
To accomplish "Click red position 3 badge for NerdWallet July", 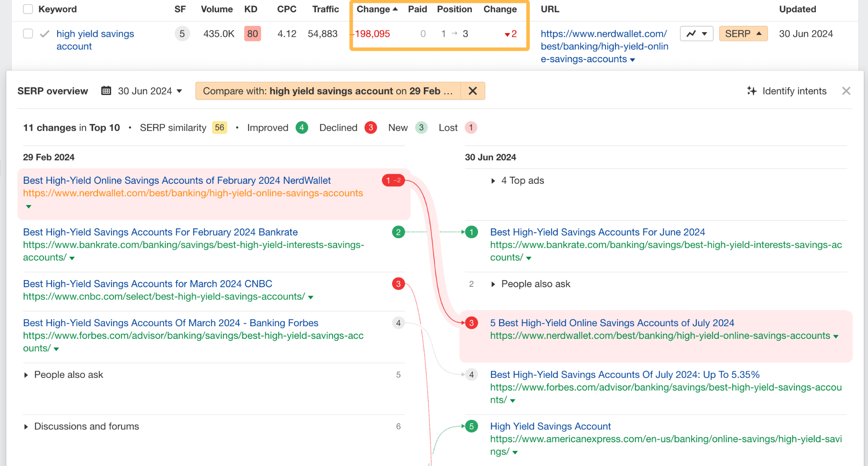I will pyautogui.click(x=471, y=323).
